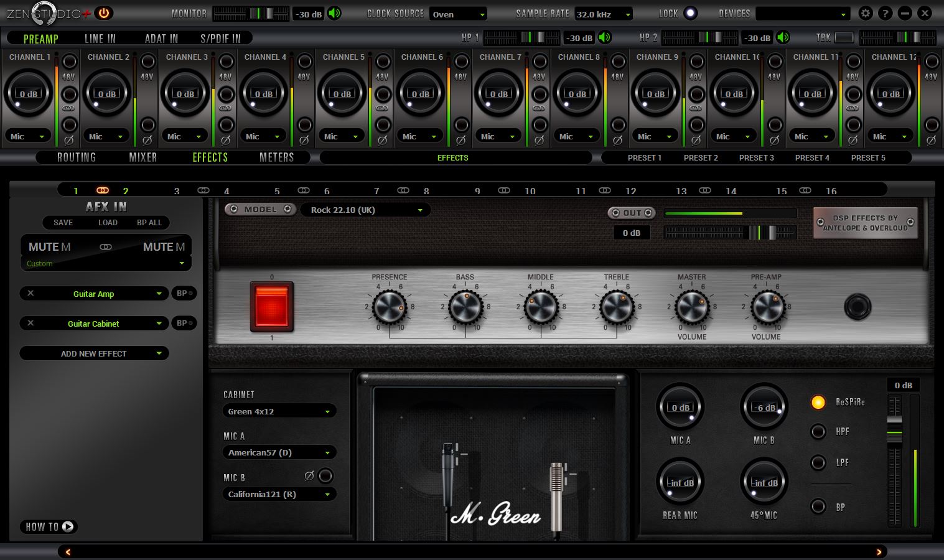The image size is (944, 560).
Task: Mute the HP 2 speaker icon
Action: coord(783,37)
